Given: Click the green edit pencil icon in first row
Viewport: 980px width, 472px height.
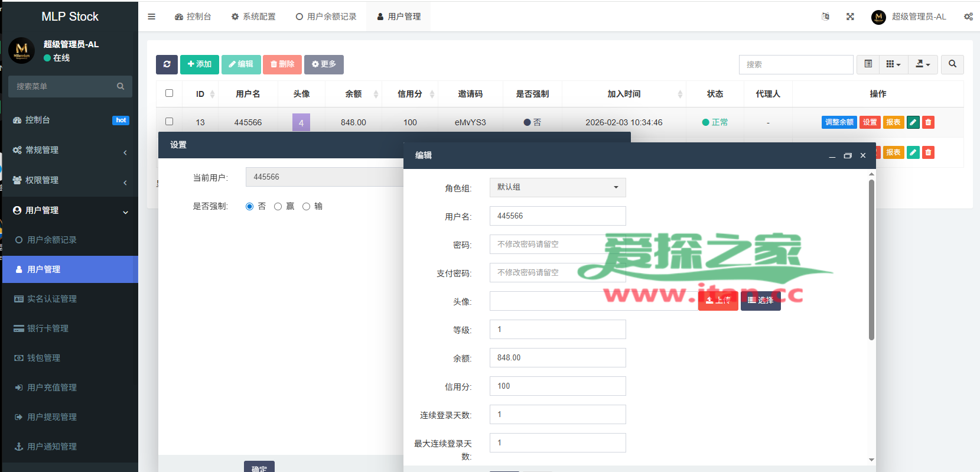Looking at the screenshot, I should pyautogui.click(x=913, y=122).
